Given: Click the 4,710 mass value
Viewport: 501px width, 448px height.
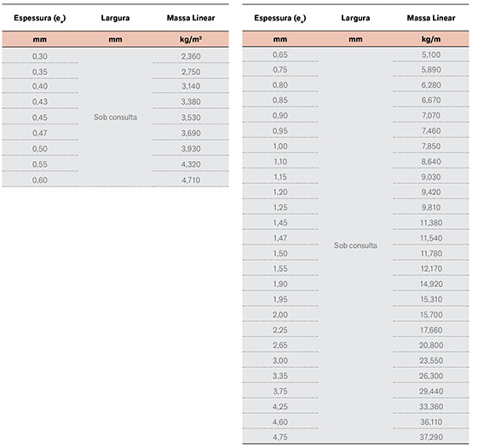Looking at the screenshot, I should [191, 180].
